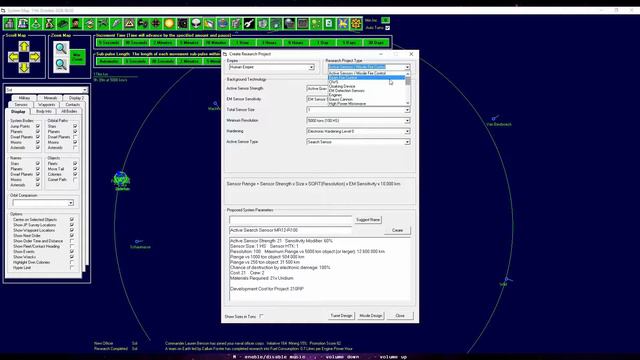Click the Create button
This screenshot has height=360, width=640.
point(398,230)
